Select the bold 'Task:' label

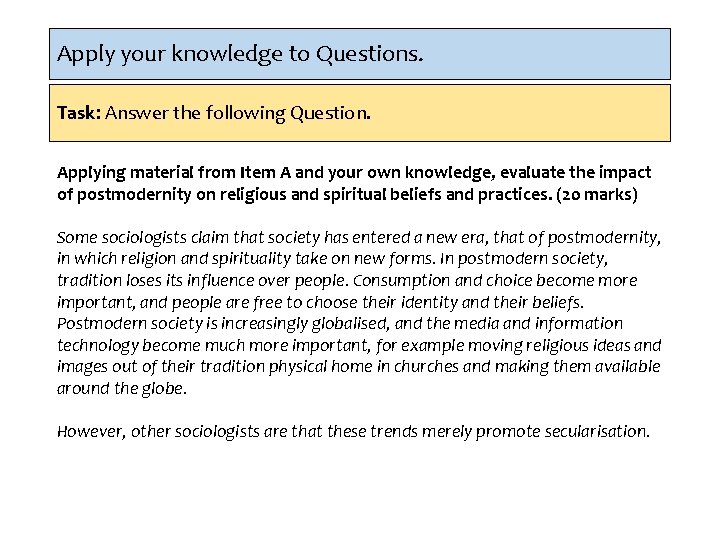[x=79, y=112]
